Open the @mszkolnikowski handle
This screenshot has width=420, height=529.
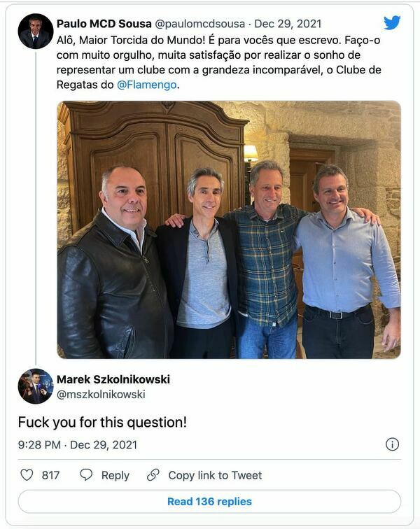pyautogui.click(x=101, y=395)
